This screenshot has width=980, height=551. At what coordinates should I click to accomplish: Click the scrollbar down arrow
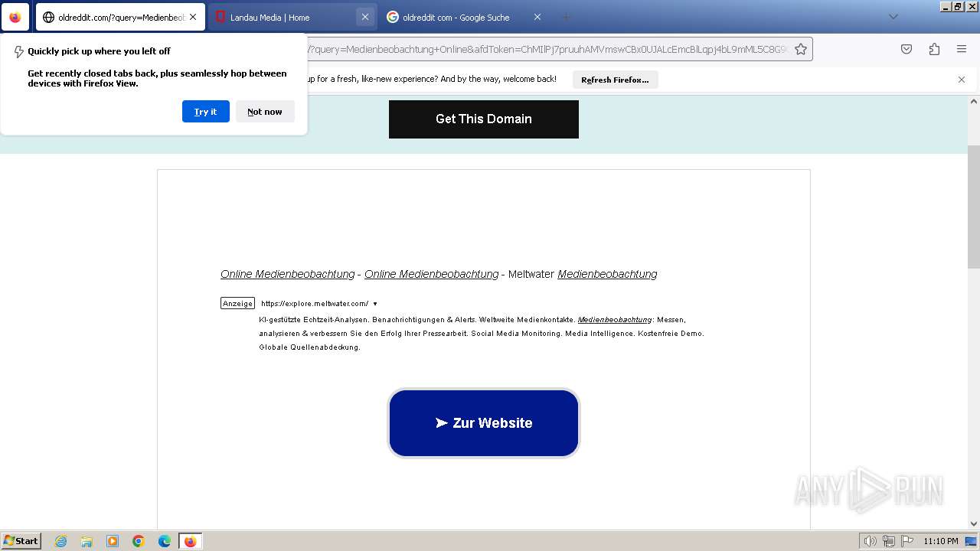tap(974, 523)
